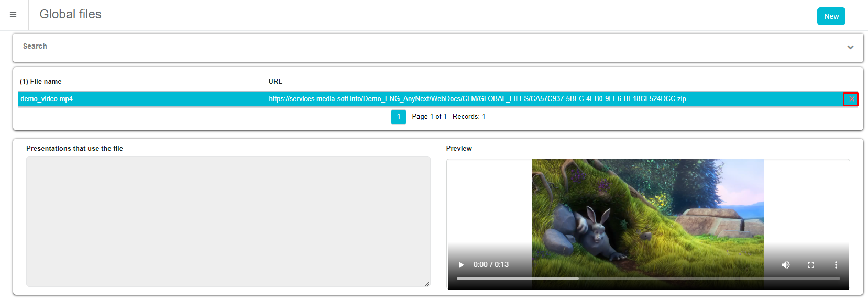This screenshot has width=868, height=301.
Task: Sort by URL column header
Action: tap(275, 82)
